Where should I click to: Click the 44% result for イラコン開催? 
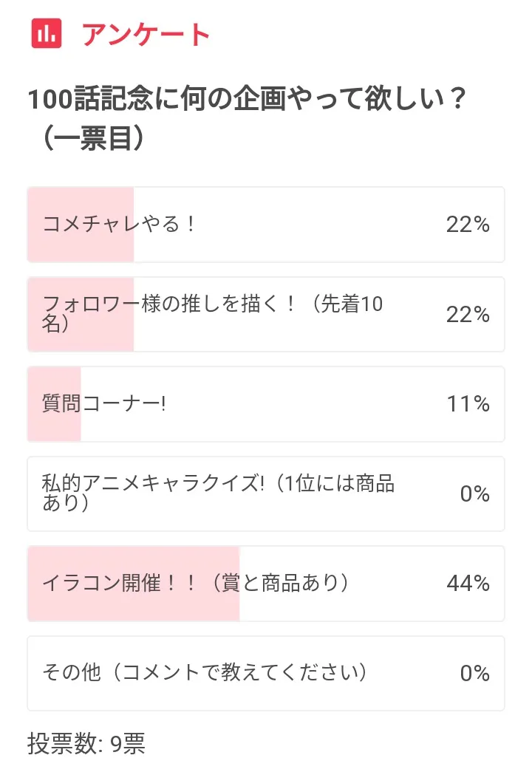[468, 584]
